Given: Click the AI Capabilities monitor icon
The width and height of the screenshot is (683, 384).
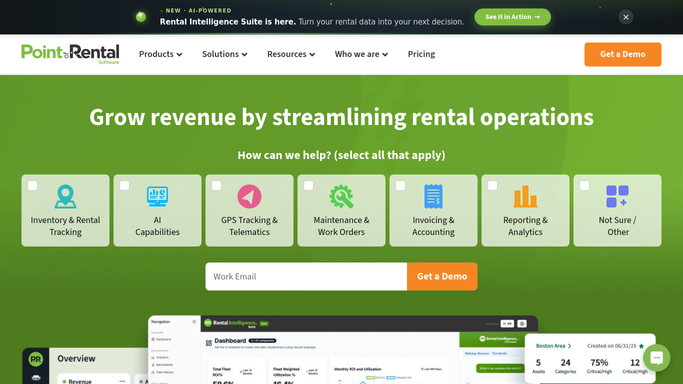Looking at the screenshot, I should click(x=157, y=196).
